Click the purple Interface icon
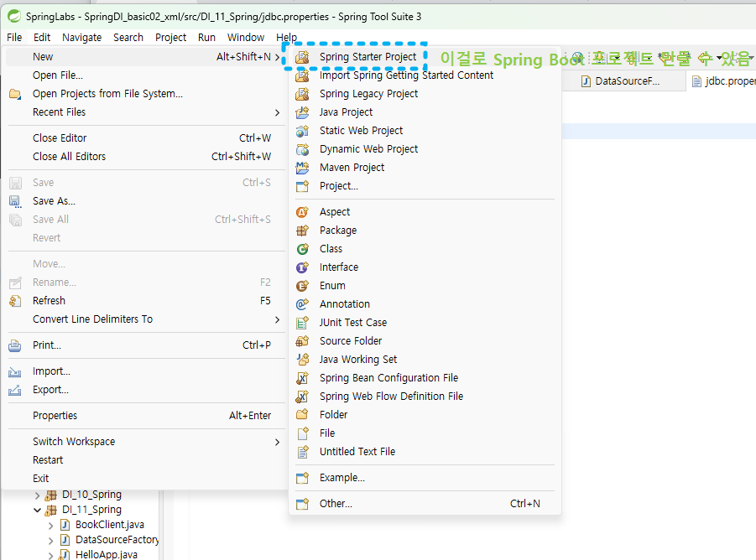Screen dimensions: 756x560 (302, 267)
